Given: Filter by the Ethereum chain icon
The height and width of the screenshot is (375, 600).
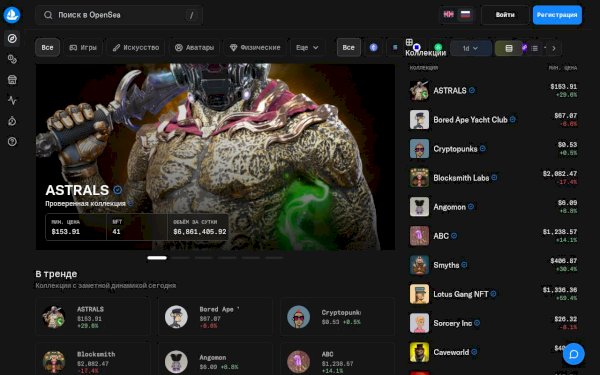Looking at the screenshot, I should [x=374, y=47].
